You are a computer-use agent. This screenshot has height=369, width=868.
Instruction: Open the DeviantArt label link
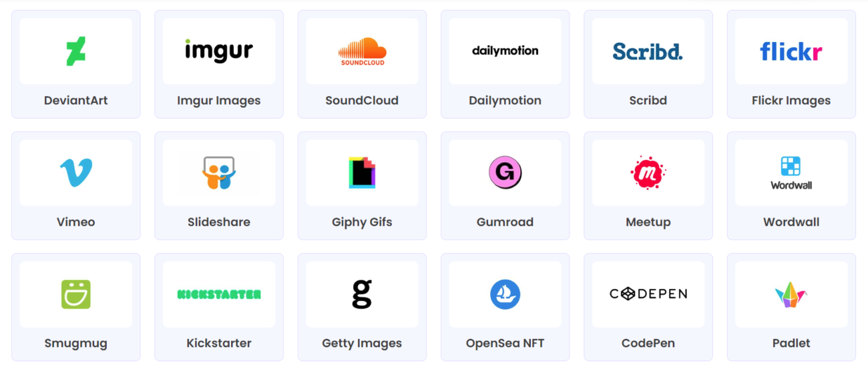coord(75,101)
